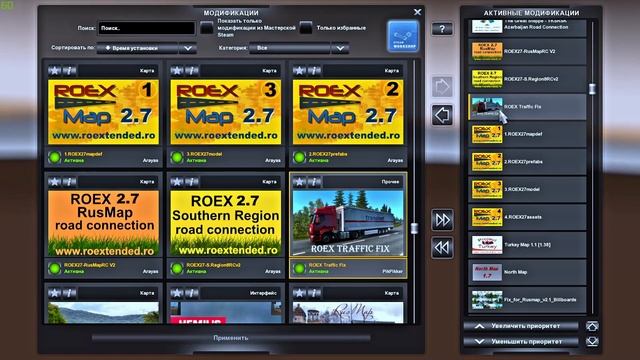Green status circle of 1.ROEX27mapdef
Screen dimensions: 640x360
click(x=54, y=157)
